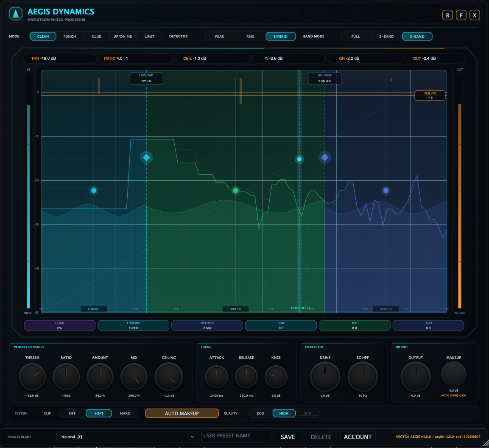Set quality to HIGH
Image resolution: width=489 pixels, height=448 pixels.
pos(284,413)
